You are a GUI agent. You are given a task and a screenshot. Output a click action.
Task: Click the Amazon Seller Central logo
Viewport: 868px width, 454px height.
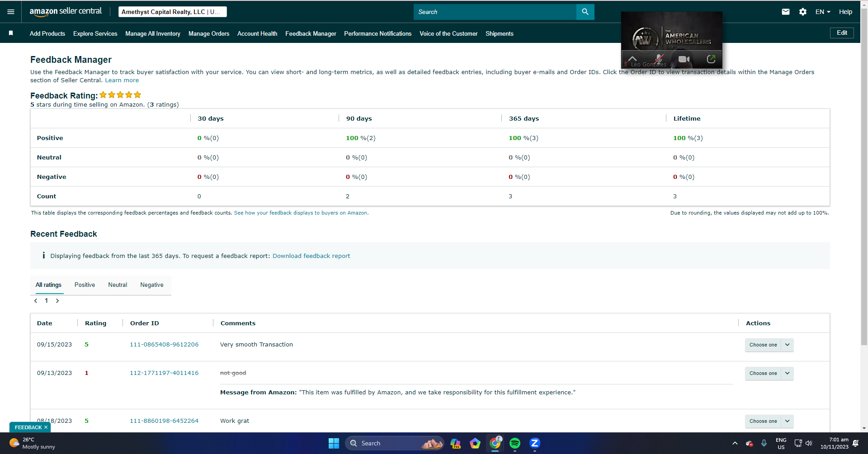pos(66,12)
